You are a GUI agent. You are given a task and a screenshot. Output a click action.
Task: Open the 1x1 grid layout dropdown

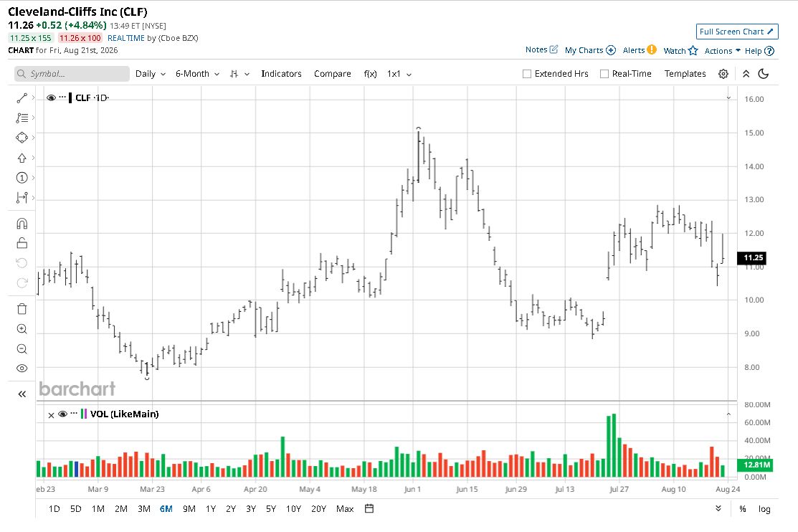[x=399, y=74]
